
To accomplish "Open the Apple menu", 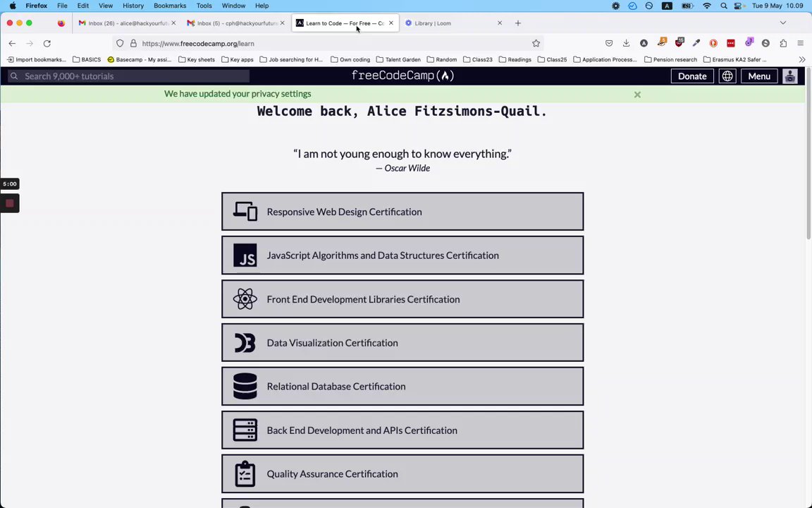I will tap(13, 6).
